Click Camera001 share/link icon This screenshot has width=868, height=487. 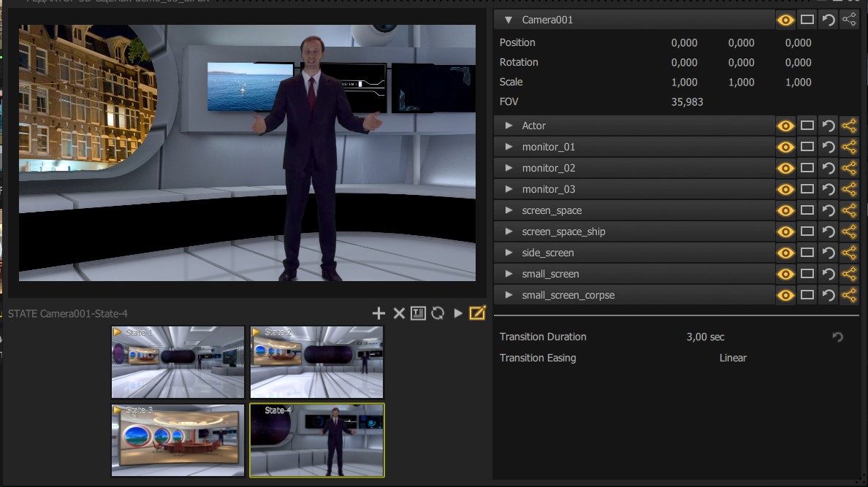pos(849,20)
